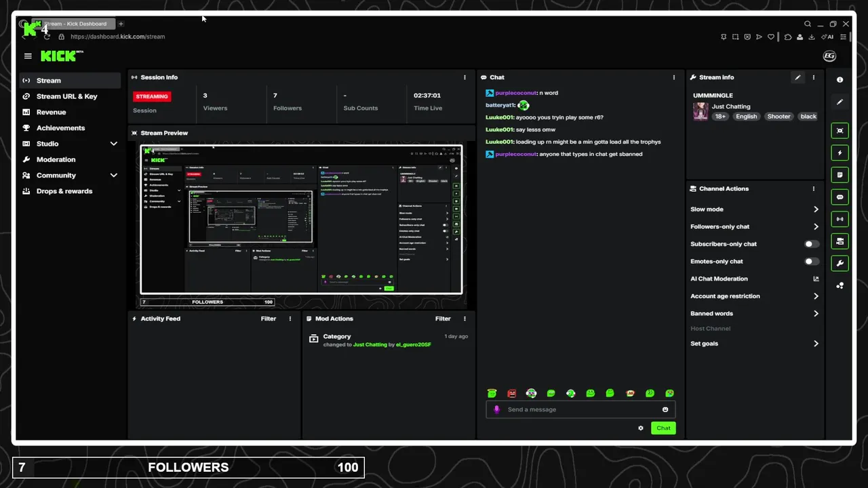Open Account age restriction chevron
868x488 pixels.
816,296
